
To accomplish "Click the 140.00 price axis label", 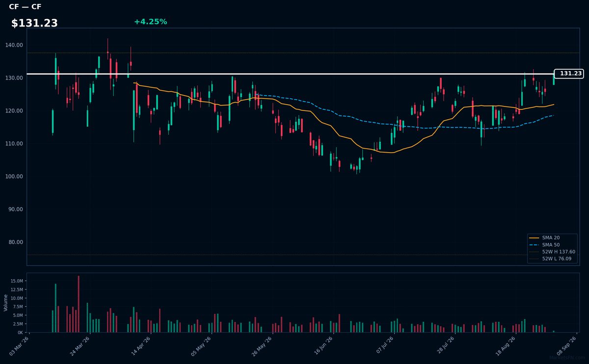I will point(14,45).
